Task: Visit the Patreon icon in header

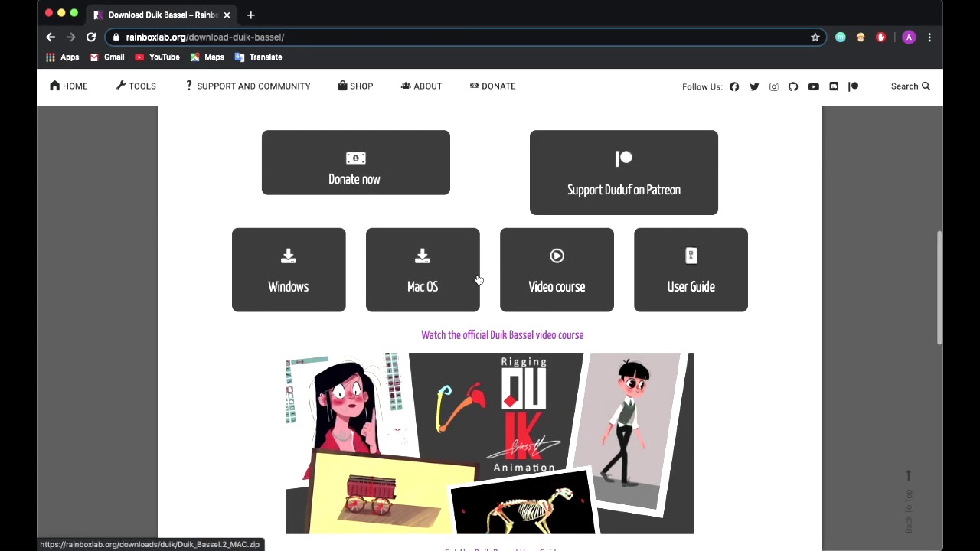Action: point(854,86)
